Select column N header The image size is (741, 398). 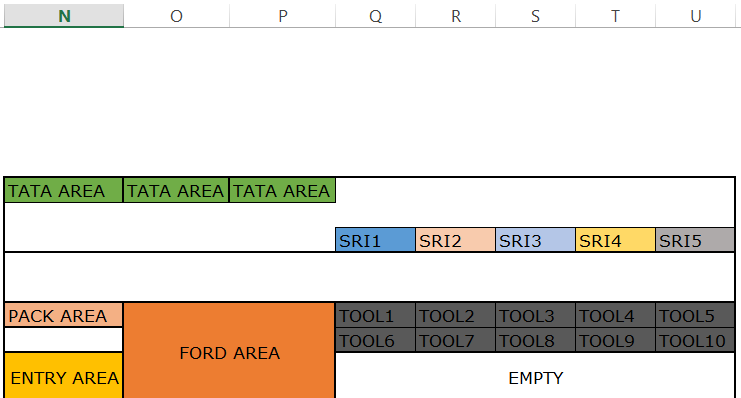pos(64,16)
